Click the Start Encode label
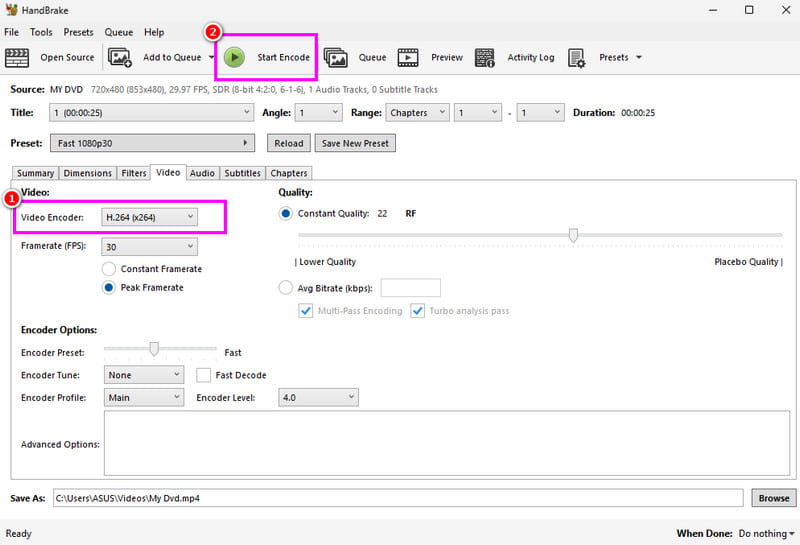800x545 pixels. pyautogui.click(x=283, y=58)
